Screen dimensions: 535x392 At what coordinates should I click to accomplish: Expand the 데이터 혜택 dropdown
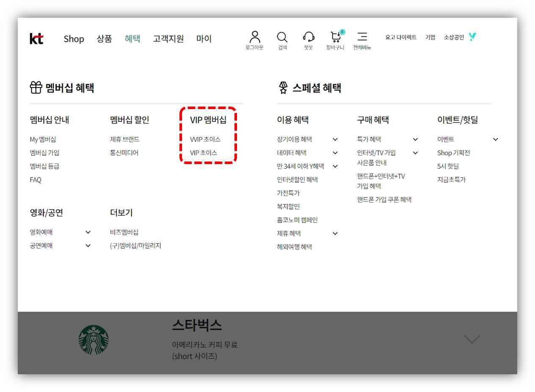click(x=335, y=153)
